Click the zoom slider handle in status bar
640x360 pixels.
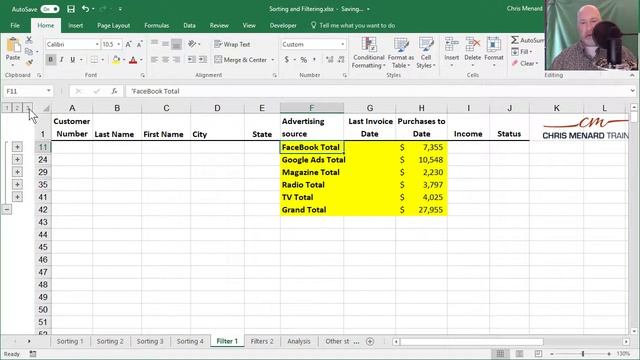(x=583, y=353)
